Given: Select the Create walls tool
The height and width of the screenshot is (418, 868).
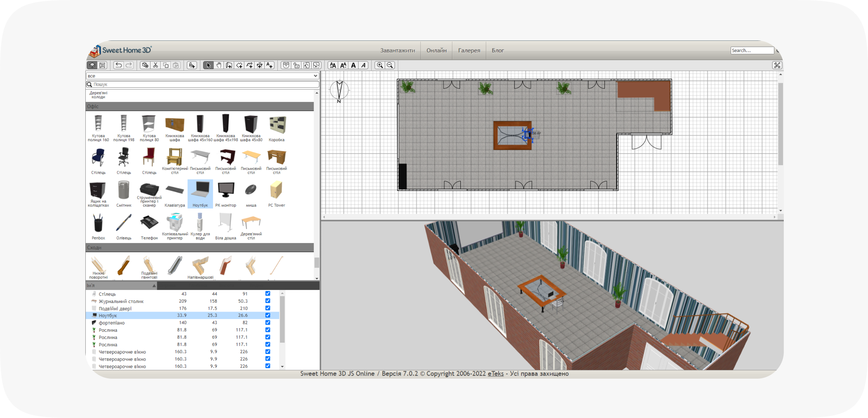Looking at the screenshot, I should click(229, 65).
